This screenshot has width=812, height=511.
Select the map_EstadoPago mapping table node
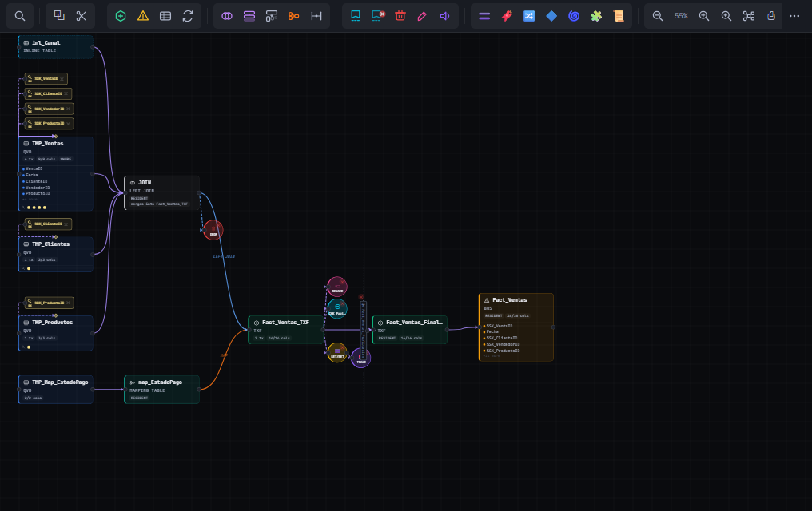click(162, 390)
